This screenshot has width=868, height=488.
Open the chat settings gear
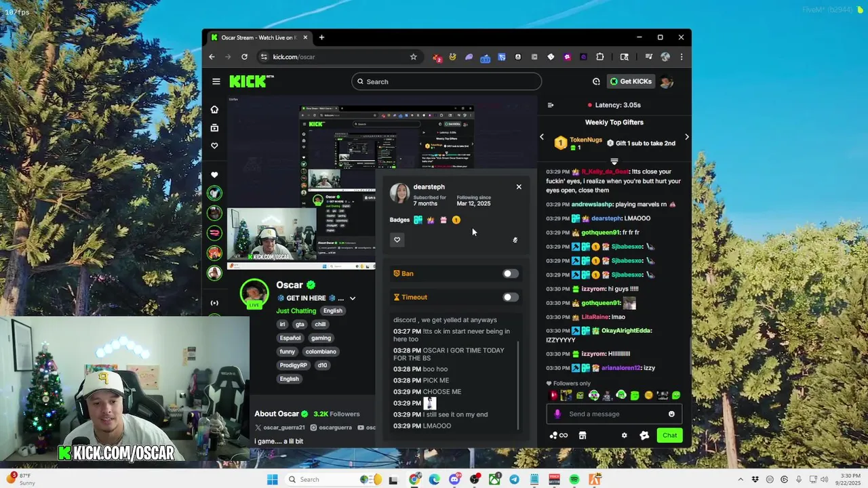(x=624, y=435)
